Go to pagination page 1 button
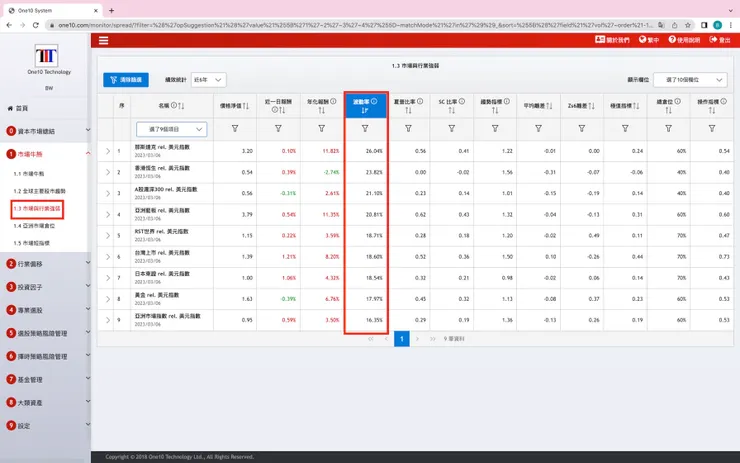This screenshot has height=463, width=740. [x=402, y=339]
